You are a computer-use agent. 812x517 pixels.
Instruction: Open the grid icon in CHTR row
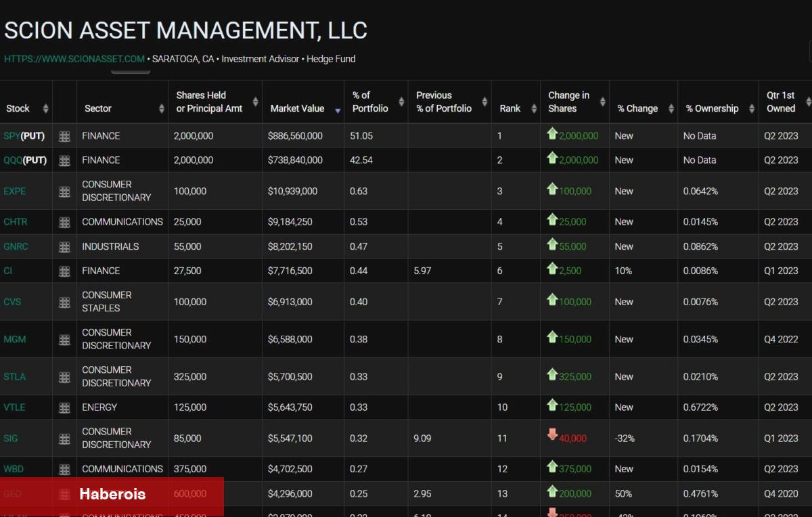click(x=64, y=222)
